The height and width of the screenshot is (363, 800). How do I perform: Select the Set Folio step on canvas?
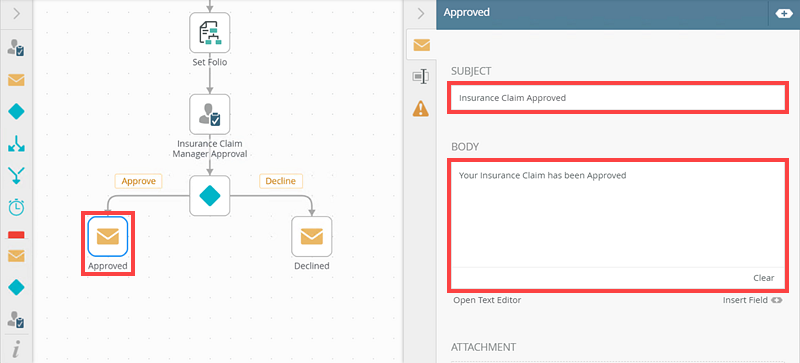pyautogui.click(x=210, y=33)
